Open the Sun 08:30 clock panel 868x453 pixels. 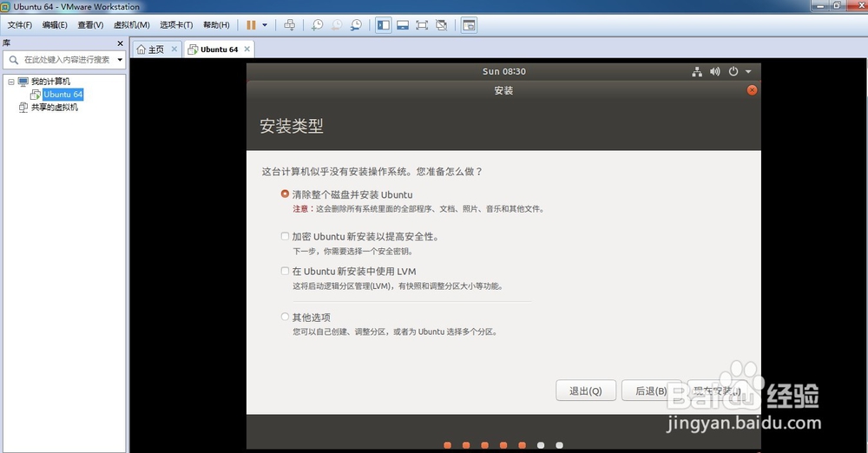click(503, 71)
